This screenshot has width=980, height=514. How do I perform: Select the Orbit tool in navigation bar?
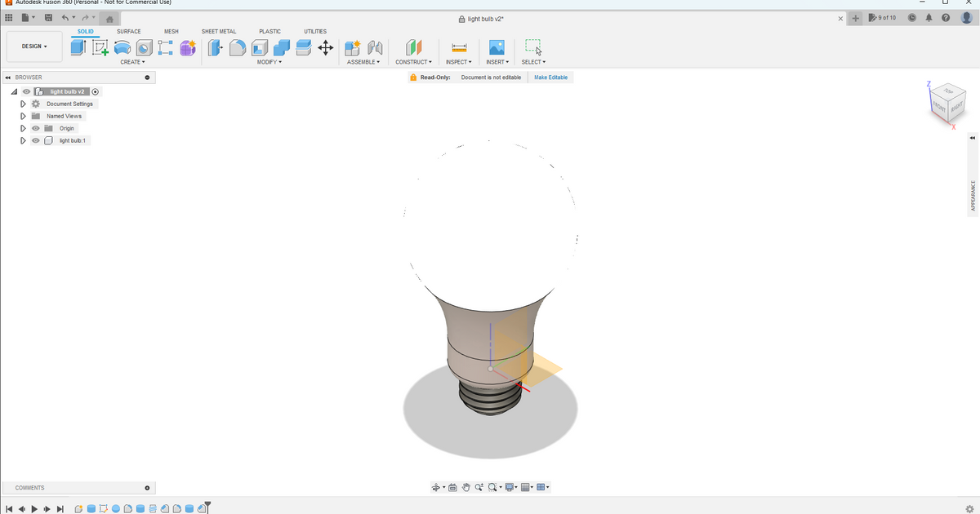click(436, 487)
